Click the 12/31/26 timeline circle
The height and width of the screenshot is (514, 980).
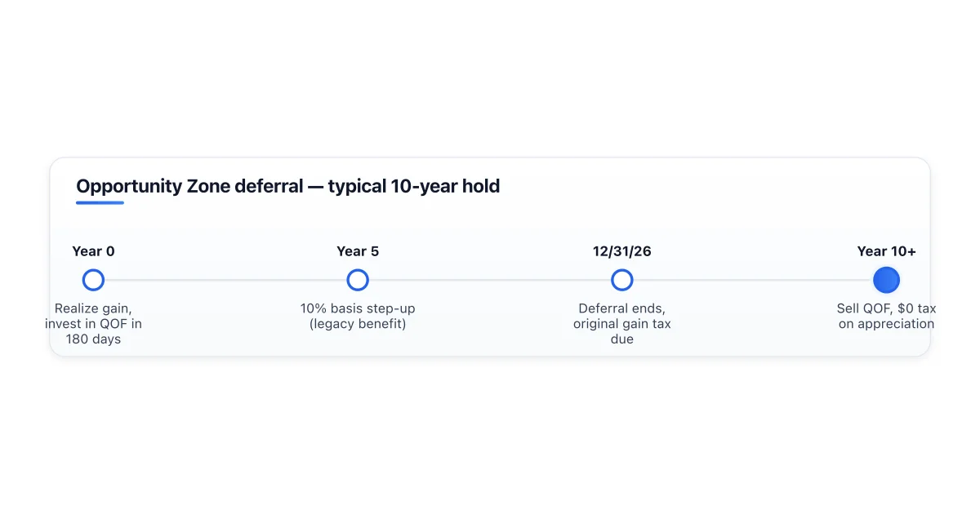tap(622, 280)
